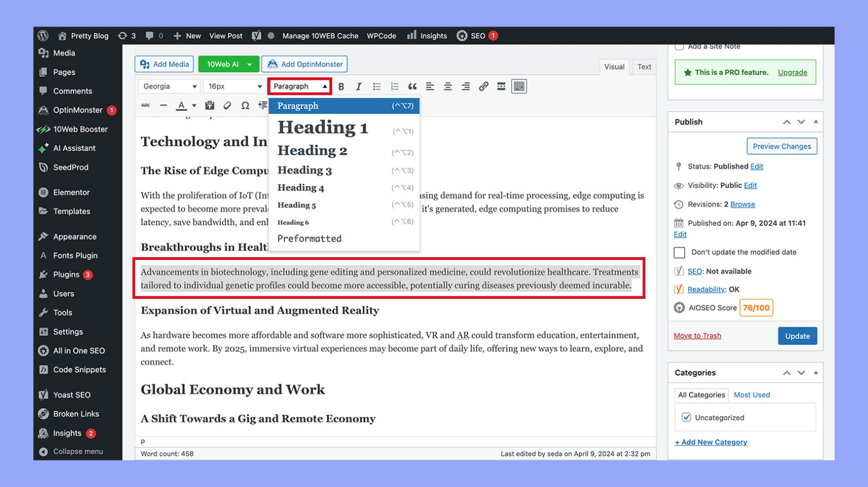Select Heading 2 from the format menu
Viewport: 868px width, 487px height.
pos(312,150)
